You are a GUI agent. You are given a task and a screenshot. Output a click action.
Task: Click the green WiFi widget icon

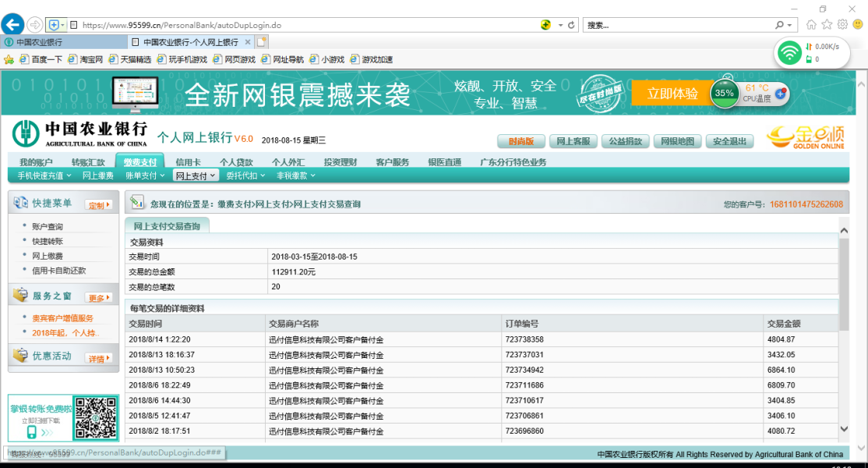(x=789, y=53)
